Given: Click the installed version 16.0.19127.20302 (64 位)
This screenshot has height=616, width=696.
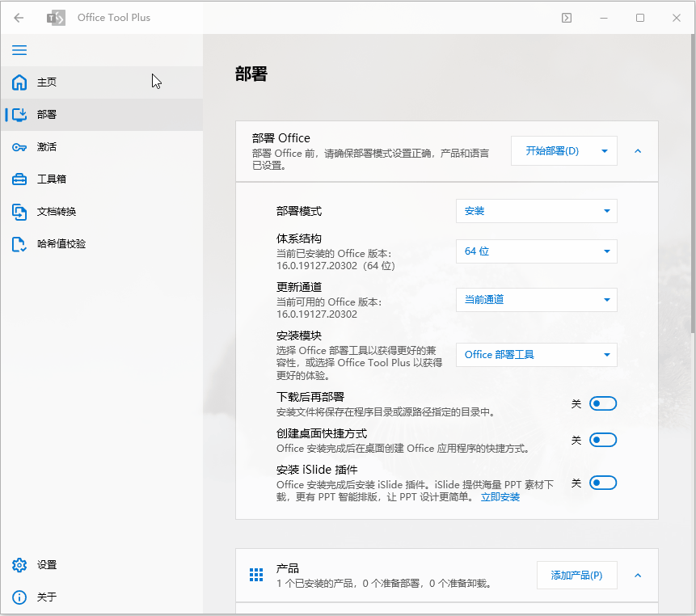Looking at the screenshot, I should coord(335,266).
